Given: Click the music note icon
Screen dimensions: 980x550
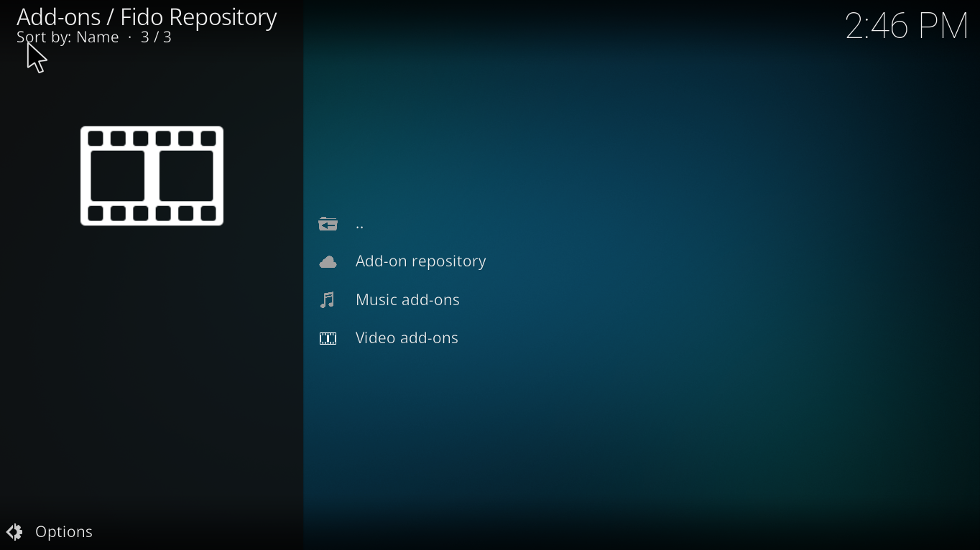Looking at the screenshot, I should [328, 300].
